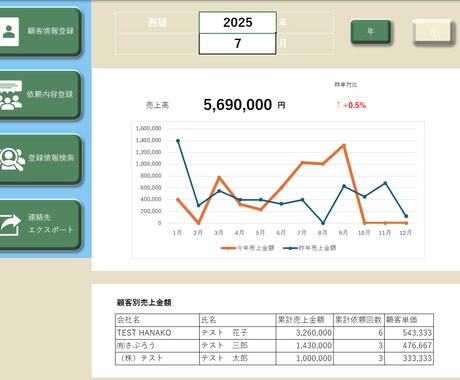
Task: Select the ㈲さぶろう company cell
Action: pyautogui.click(x=157, y=345)
